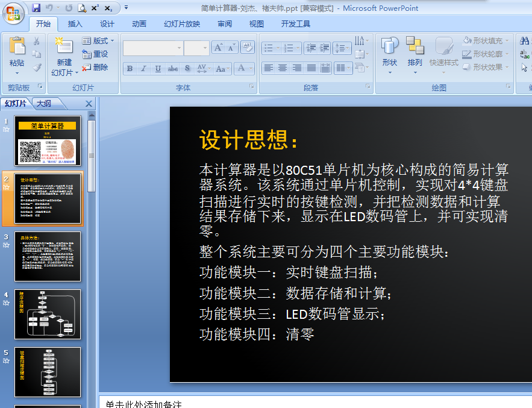The width and height of the screenshot is (532, 408).
Task: Click the distributed alignment icon
Action: point(325,68)
